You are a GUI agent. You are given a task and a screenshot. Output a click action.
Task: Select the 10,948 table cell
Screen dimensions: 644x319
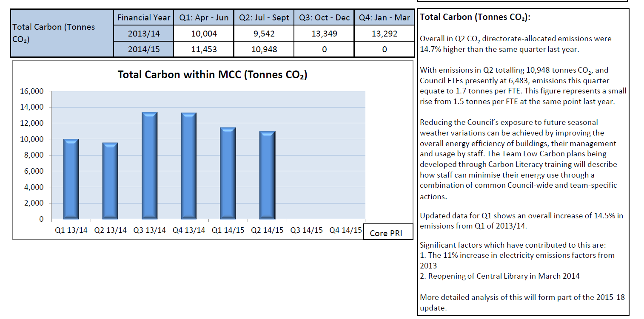(264, 49)
